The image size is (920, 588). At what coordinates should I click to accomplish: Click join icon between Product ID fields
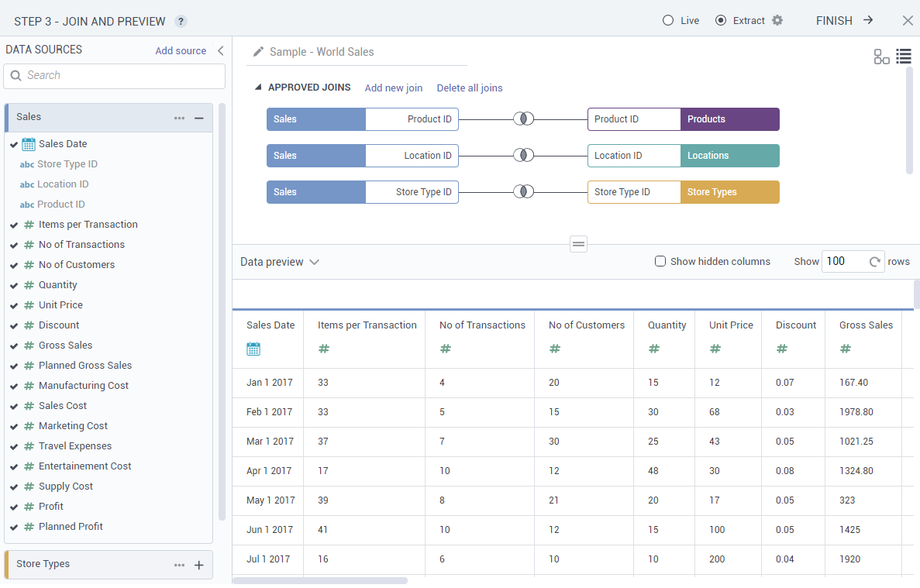pos(524,119)
